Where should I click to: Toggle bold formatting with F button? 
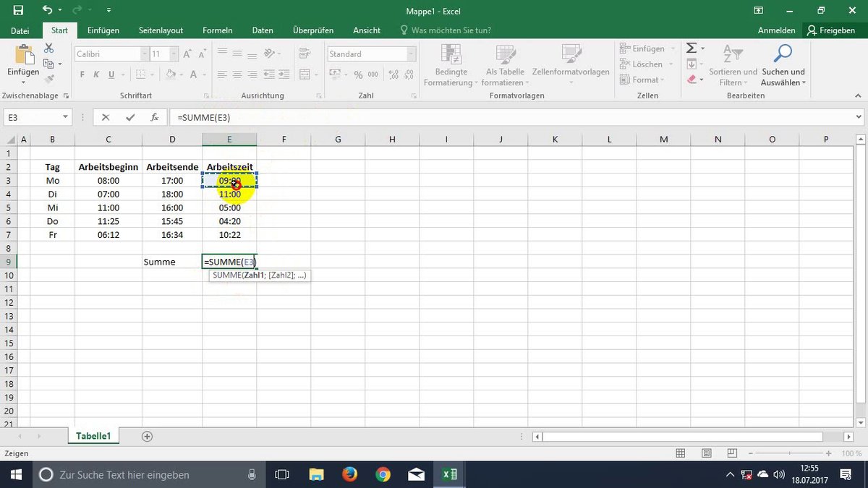click(81, 74)
